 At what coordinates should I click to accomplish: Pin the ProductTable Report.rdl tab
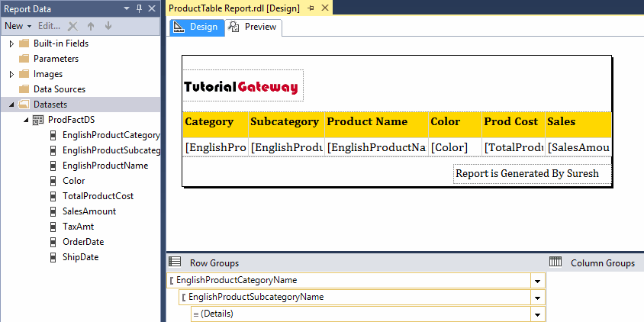pos(311,8)
